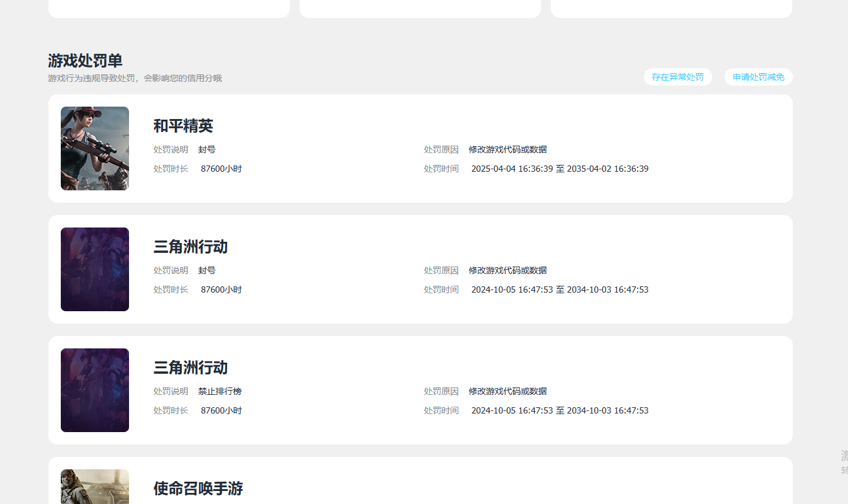Select the 2024-10-05 time range in 三角洲行动 封号 card
This screenshot has height=504, width=848.
point(560,290)
